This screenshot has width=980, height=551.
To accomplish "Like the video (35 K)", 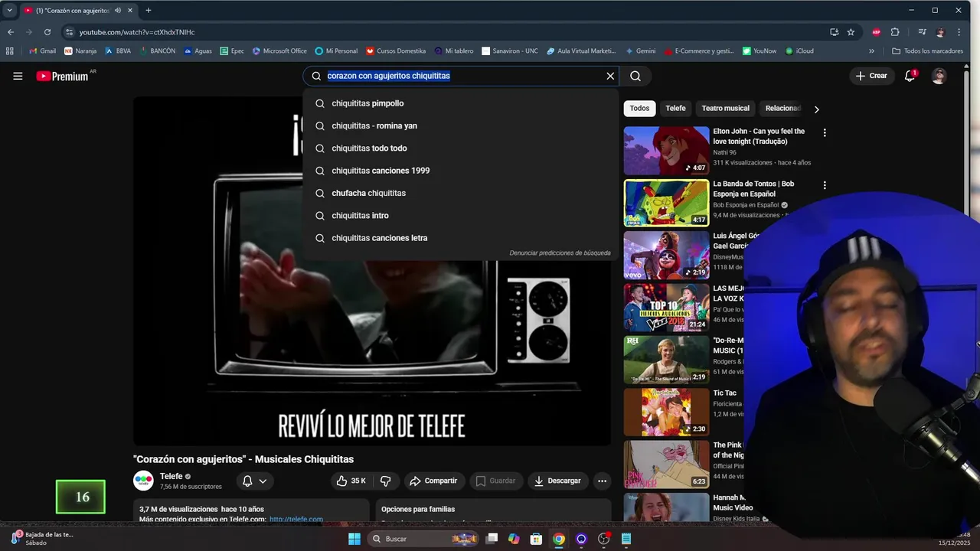I will [351, 481].
